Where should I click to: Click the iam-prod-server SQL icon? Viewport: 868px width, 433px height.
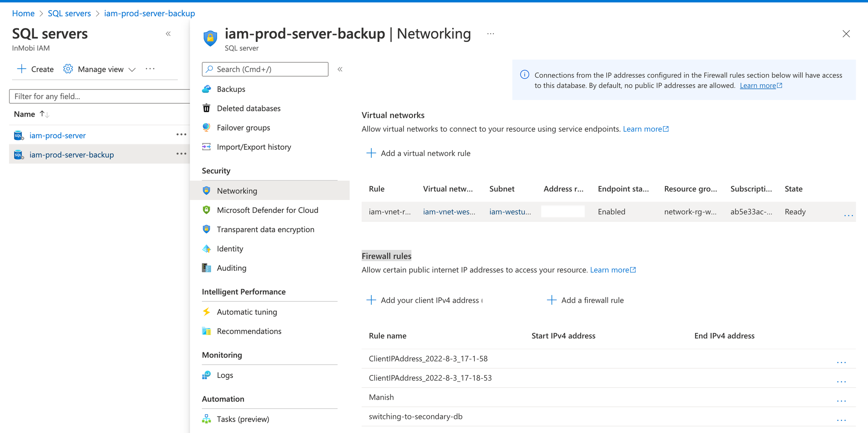[19, 135]
